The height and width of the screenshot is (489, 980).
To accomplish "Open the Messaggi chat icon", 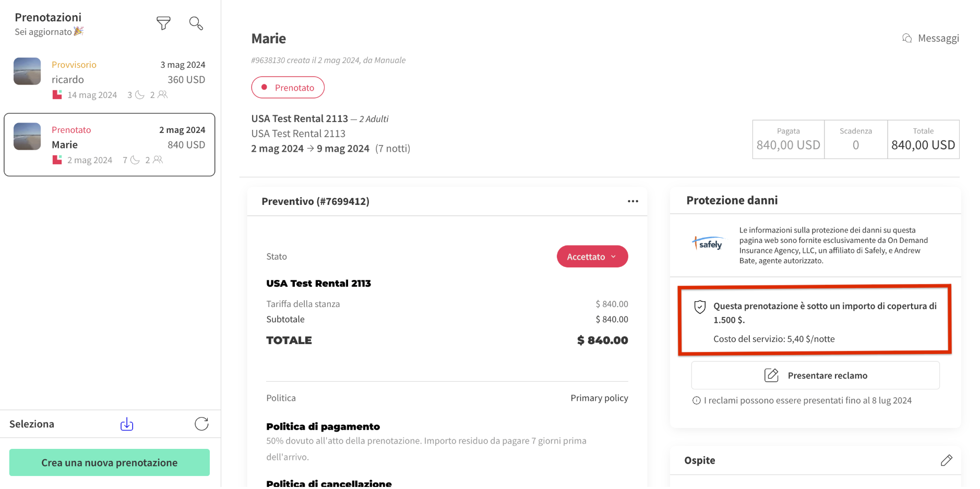I will pos(907,38).
